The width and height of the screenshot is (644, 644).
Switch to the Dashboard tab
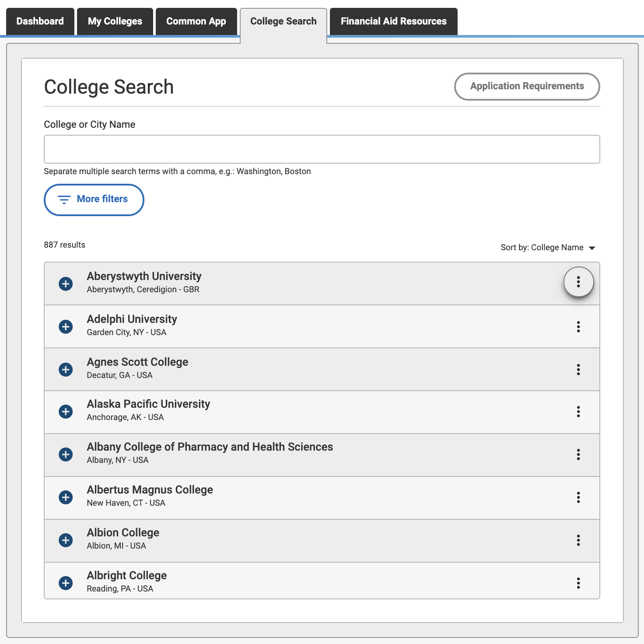pyautogui.click(x=40, y=21)
